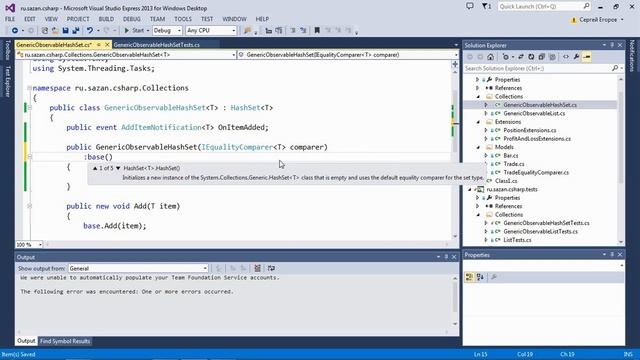Toggle Word Wrap in Output panel

click(x=271, y=269)
